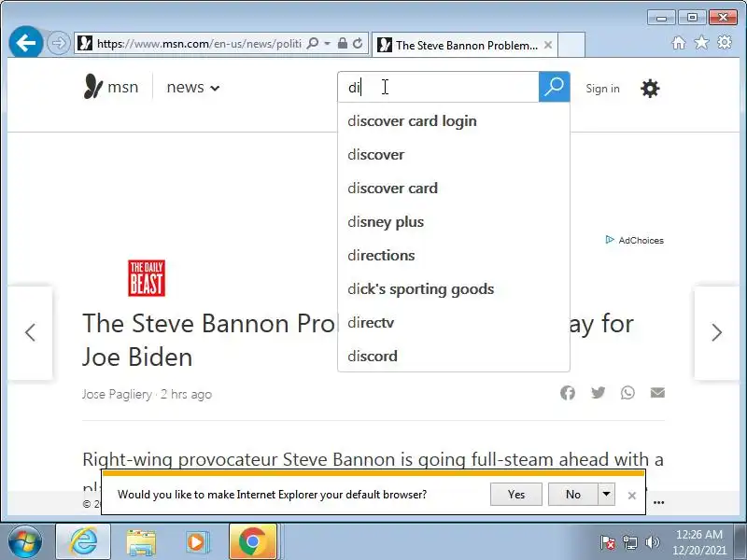Choose suggestion 'discover card login'
Viewport: 747px width, 560px height.
(454, 121)
